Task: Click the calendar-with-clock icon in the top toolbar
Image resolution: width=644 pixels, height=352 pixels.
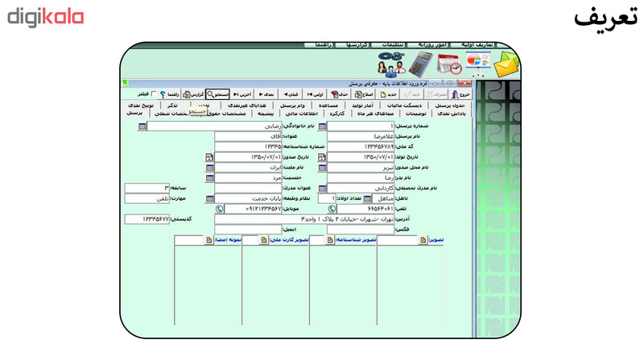Action: [x=449, y=64]
